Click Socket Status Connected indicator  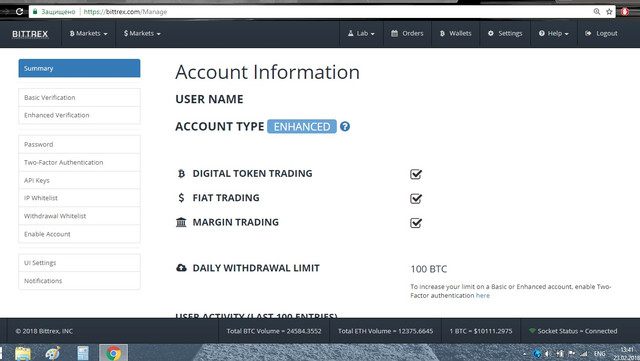[x=573, y=331]
